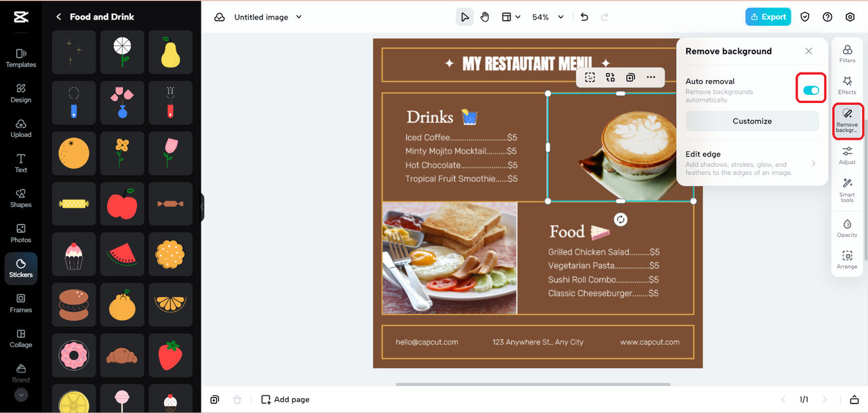Viewport: 868px width, 413px height.
Task: Open the help question mark icon
Action: click(827, 17)
